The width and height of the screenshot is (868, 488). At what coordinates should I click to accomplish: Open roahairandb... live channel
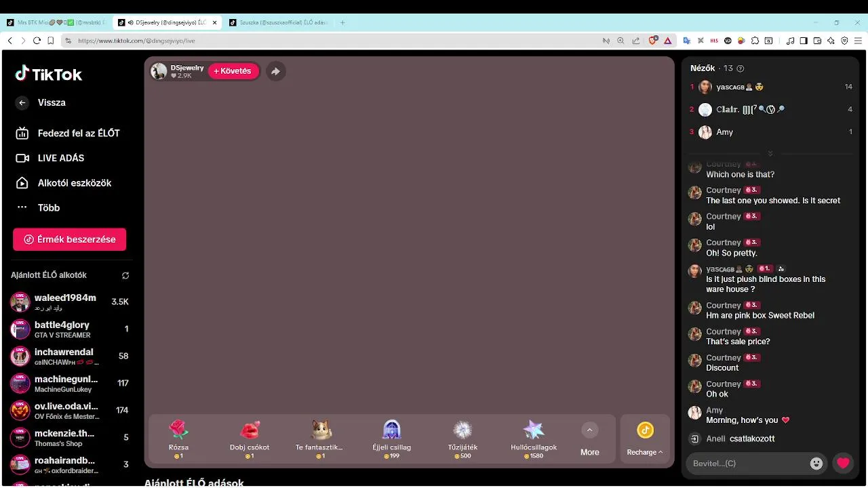[69, 465]
